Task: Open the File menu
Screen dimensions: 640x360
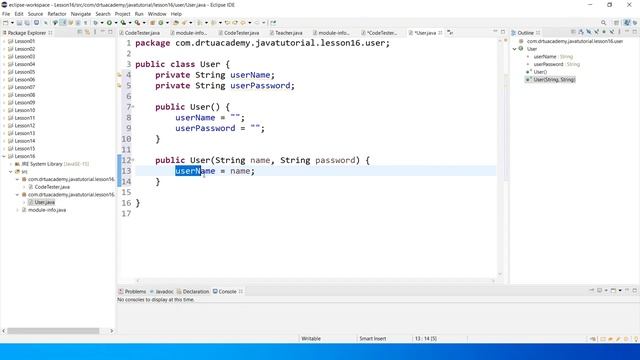Action: coord(6,14)
